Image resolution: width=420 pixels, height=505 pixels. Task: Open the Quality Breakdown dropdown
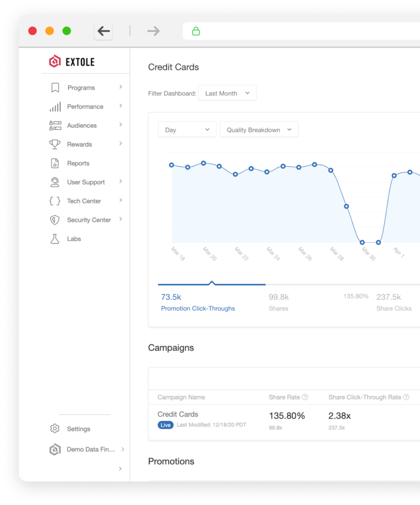pyautogui.click(x=259, y=130)
